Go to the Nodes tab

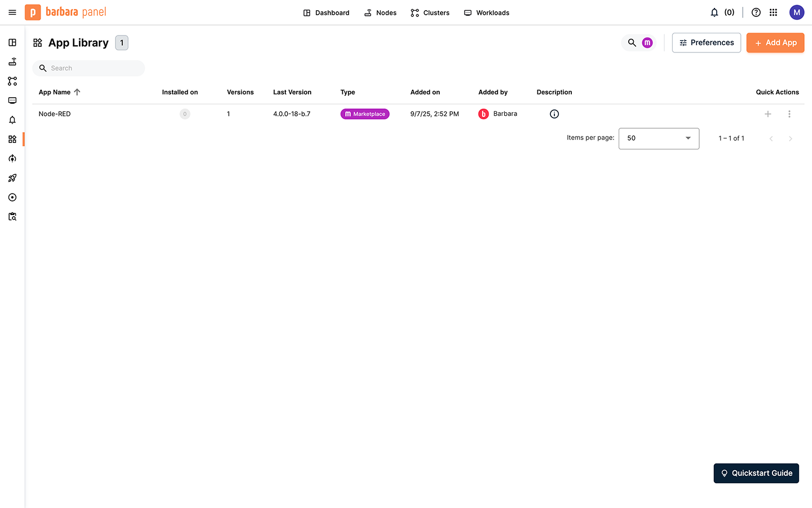coord(381,12)
